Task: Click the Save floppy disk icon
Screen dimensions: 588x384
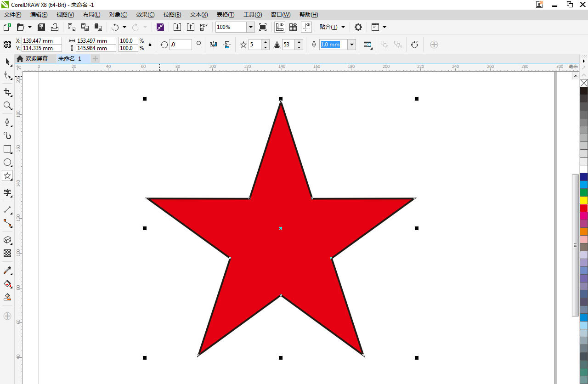Action: pos(41,27)
